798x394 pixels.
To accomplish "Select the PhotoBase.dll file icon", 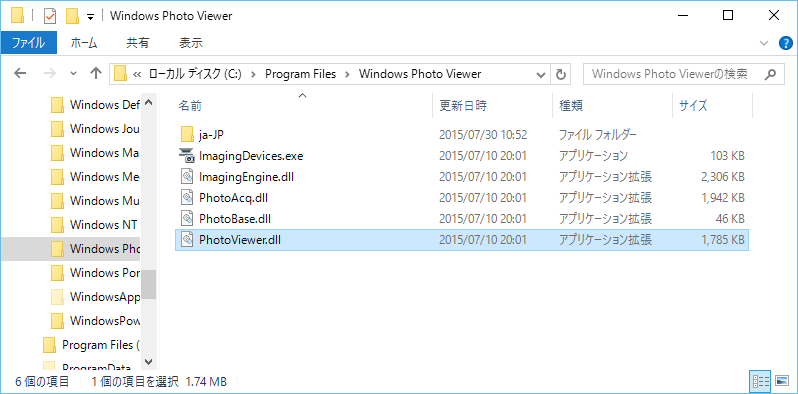I will click(187, 218).
